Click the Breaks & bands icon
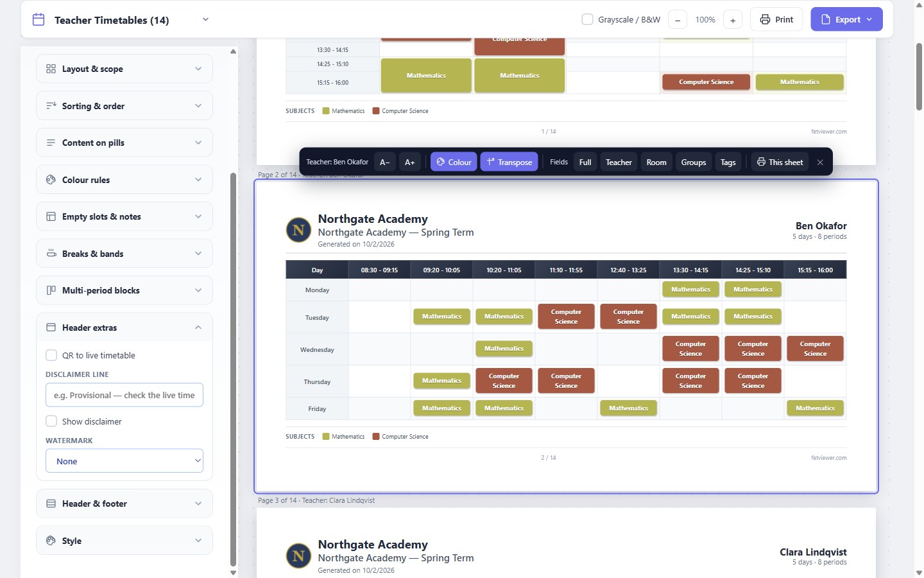924x578 pixels. [51, 253]
